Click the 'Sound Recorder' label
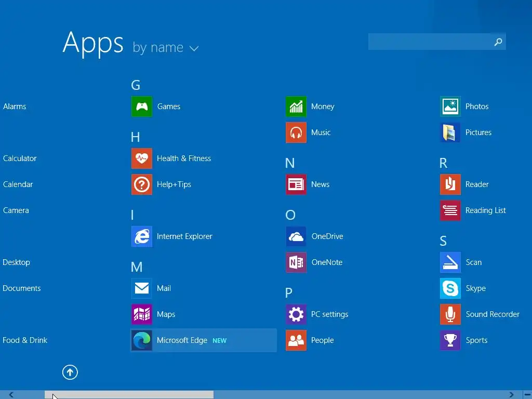Image resolution: width=532 pixels, height=399 pixels. pos(493,314)
